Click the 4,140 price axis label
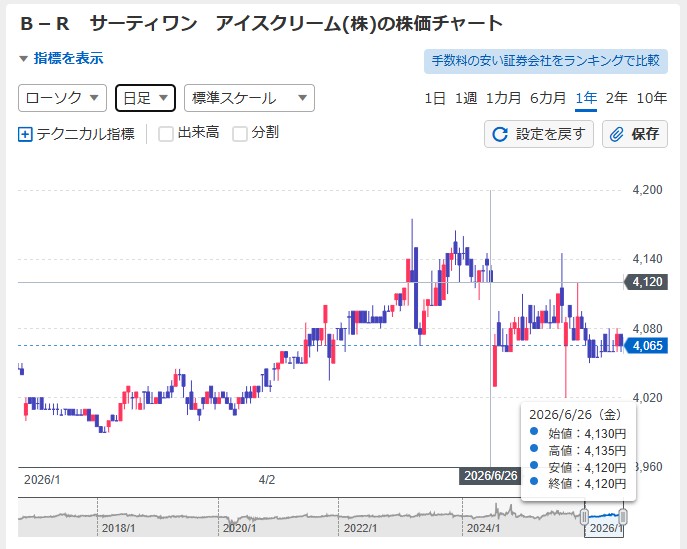The width and height of the screenshot is (687, 549). 647,259
